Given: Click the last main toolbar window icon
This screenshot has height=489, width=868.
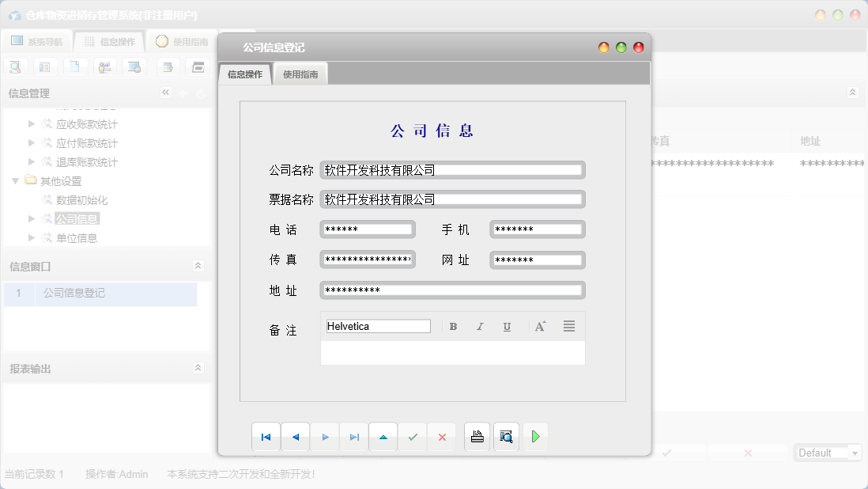Looking at the screenshot, I should pyautogui.click(x=198, y=67).
